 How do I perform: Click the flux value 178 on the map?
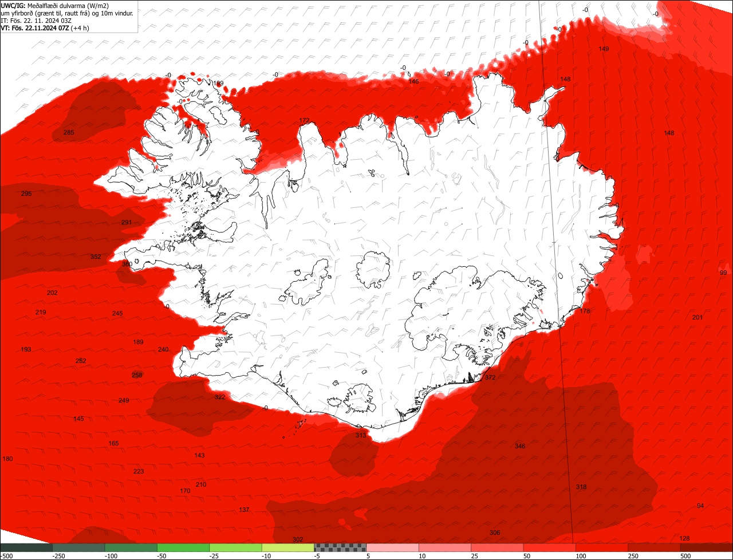(585, 311)
